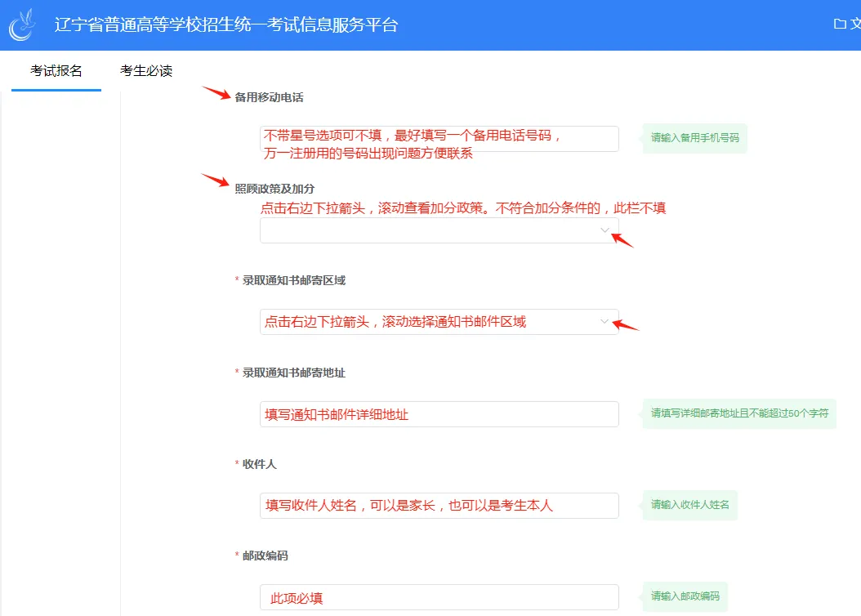The image size is (861, 616).
Task: Click the platform bird logo icon
Action: tap(22, 25)
